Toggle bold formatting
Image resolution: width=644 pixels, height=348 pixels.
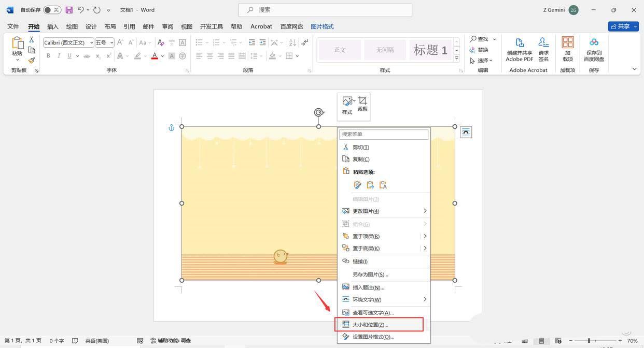tap(49, 55)
